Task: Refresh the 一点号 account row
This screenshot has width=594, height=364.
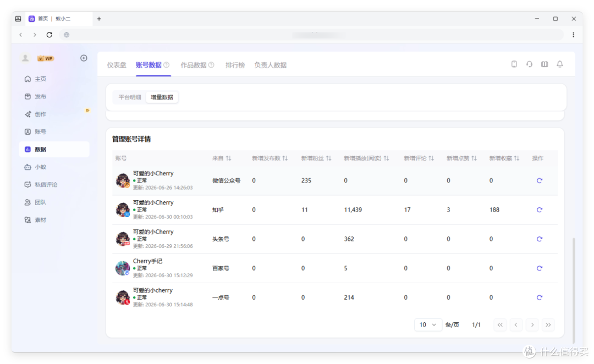Action: 540,297
